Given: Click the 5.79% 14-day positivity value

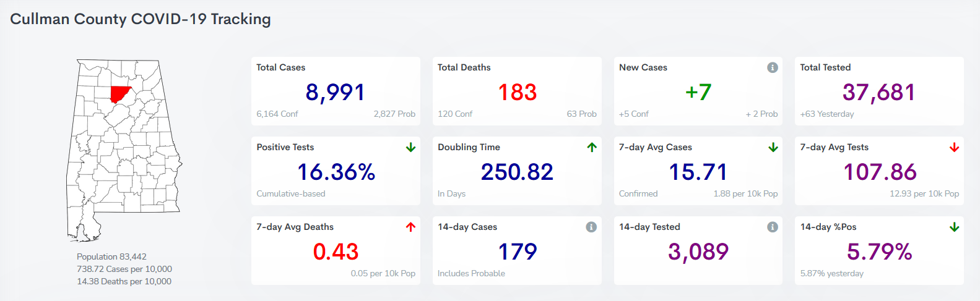Looking at the screenshot, I should click(x=879, y=252).
